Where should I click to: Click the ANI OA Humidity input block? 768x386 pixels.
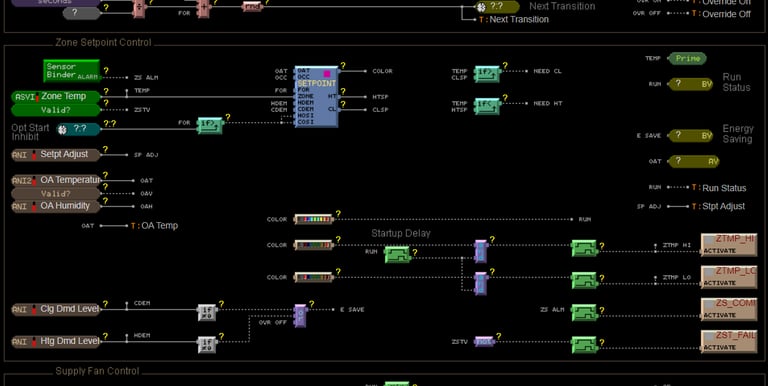click(x=56, y=206)
